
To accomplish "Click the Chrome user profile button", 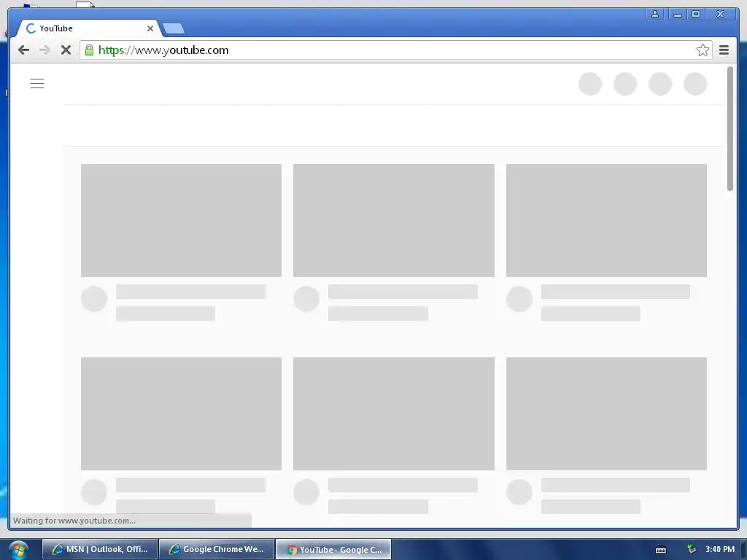I will click(655, 14).
